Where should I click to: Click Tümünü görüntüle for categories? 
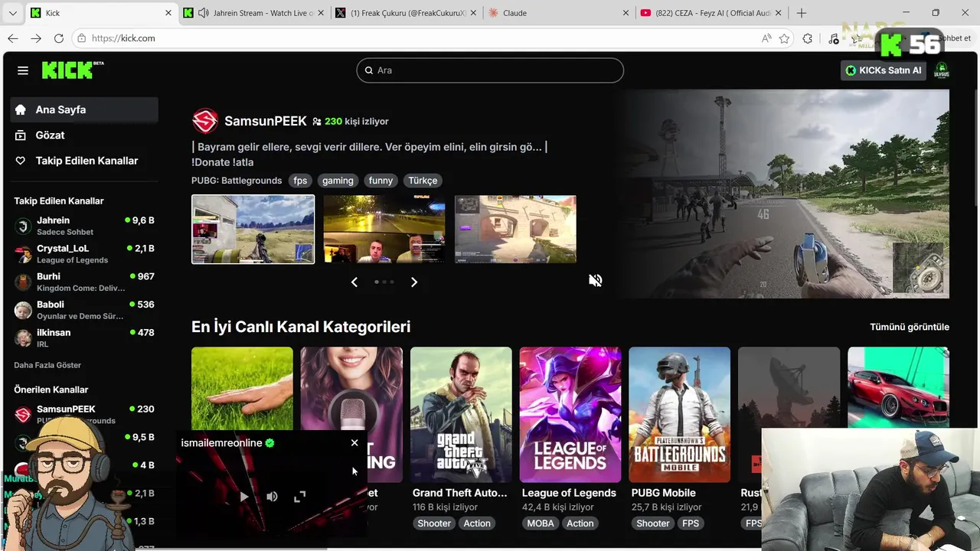point(910,327)
